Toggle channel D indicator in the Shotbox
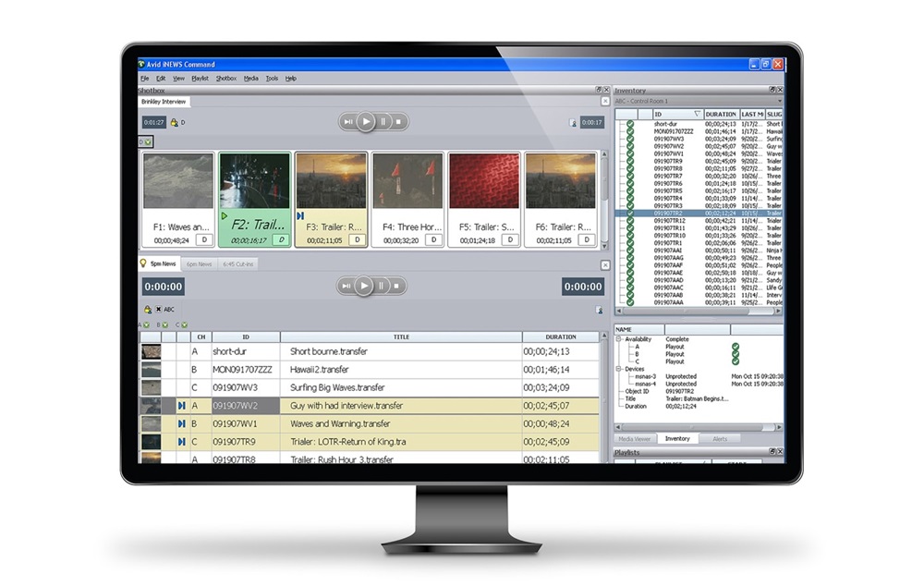The width and height of the screenshot is (924, 587). pyautogui.click(x=146, y=142)
